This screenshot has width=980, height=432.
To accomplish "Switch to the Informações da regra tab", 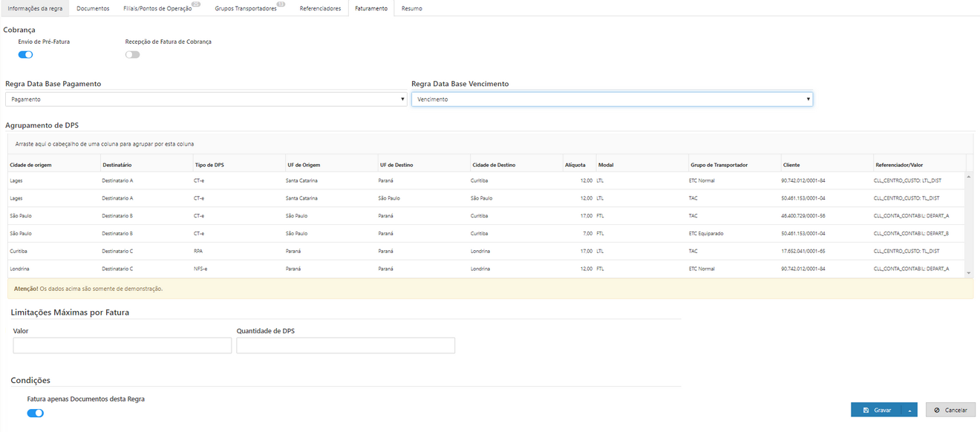I will click(35, 8).
